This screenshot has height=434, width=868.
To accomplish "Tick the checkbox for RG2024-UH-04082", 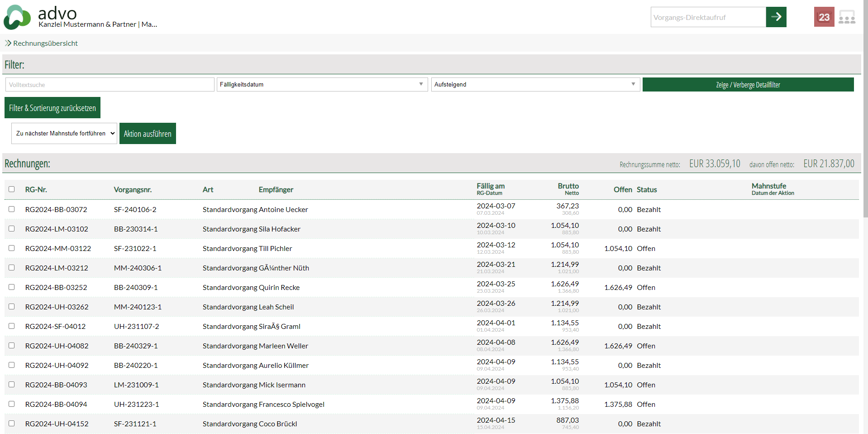I will click(12, 346).
